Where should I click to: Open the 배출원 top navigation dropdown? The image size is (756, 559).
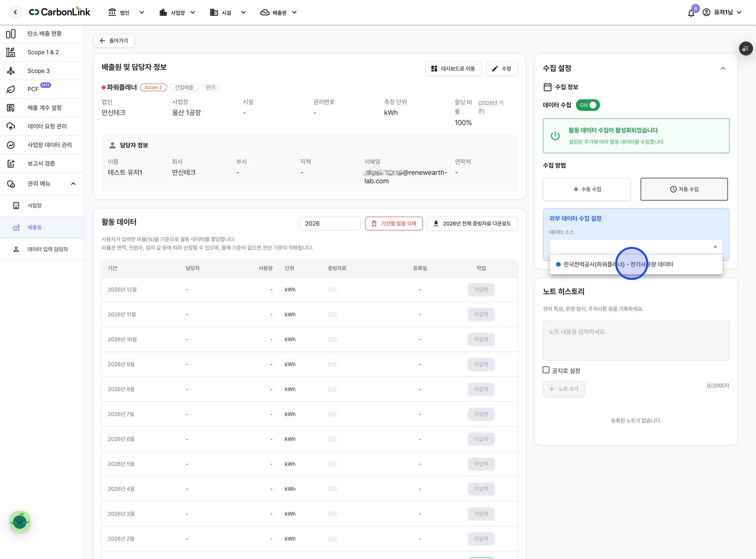click(279, 13)
